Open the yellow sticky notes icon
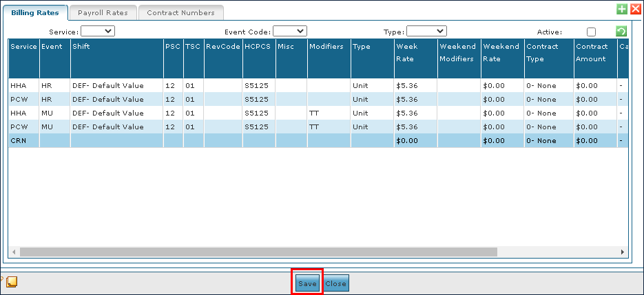 [12, 281]
